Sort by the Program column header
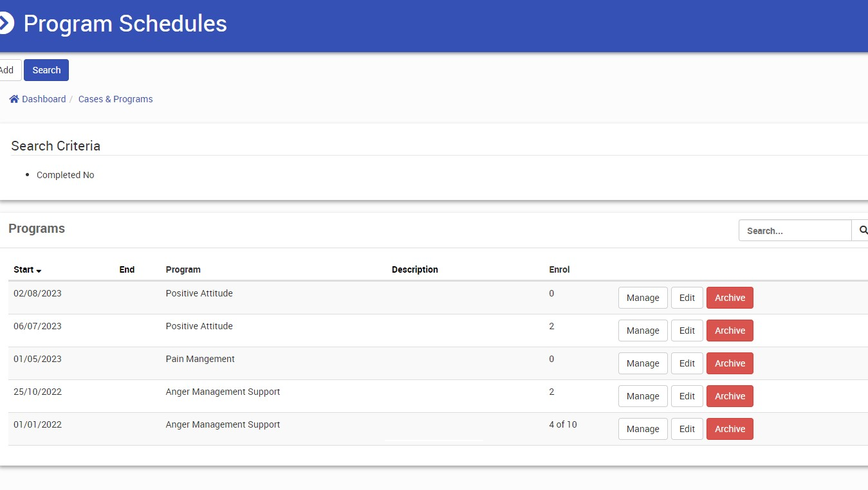This screenshot has width=868, height=490. click(183, 269)
